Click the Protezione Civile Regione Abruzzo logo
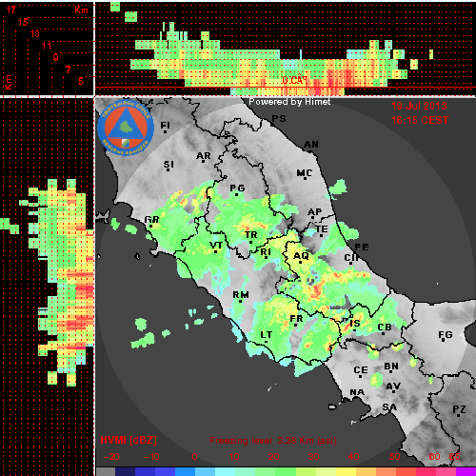Viewport: 476px width, 476px height. coord(126,128)
